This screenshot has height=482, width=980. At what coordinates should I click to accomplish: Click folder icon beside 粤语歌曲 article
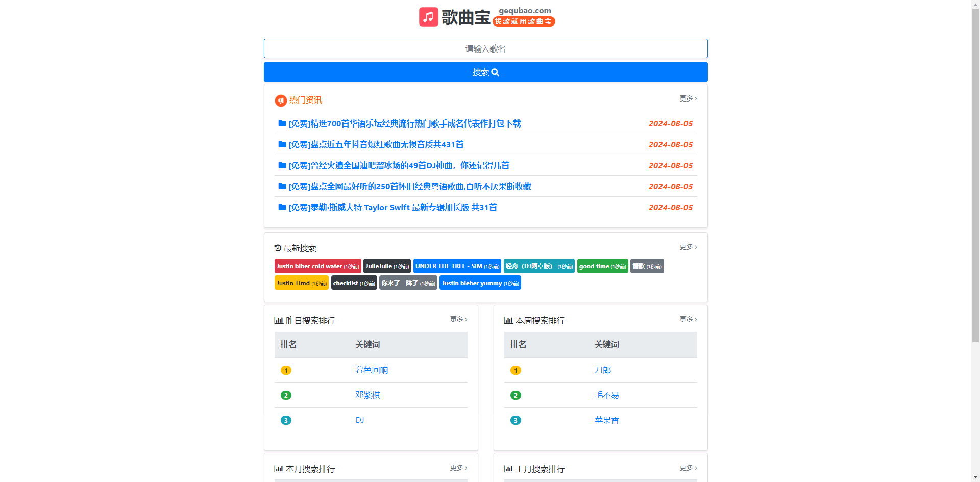[282, 186]
